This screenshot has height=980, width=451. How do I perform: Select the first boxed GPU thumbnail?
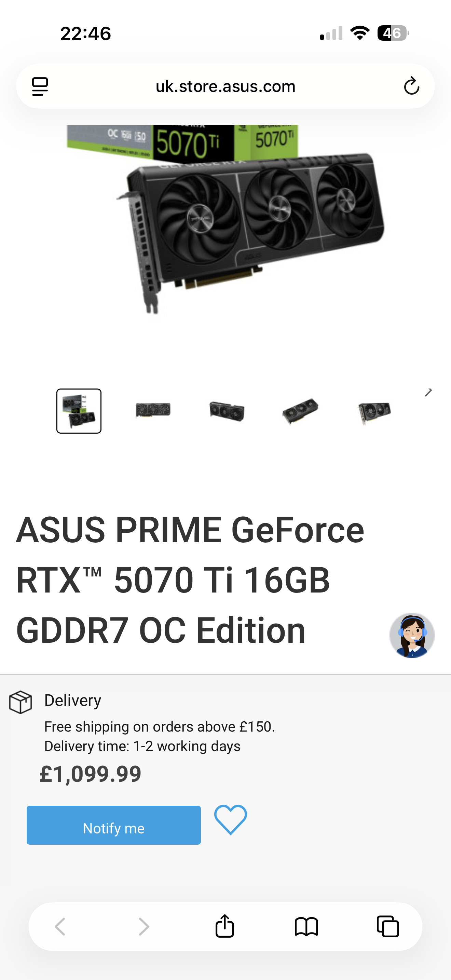tap(79, 411)
